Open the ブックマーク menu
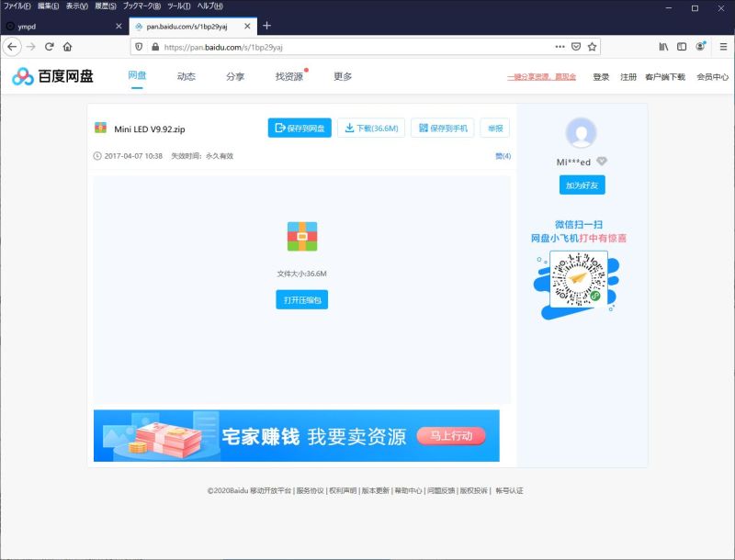This screenshot has height=560, width=735. coord(141,6)
